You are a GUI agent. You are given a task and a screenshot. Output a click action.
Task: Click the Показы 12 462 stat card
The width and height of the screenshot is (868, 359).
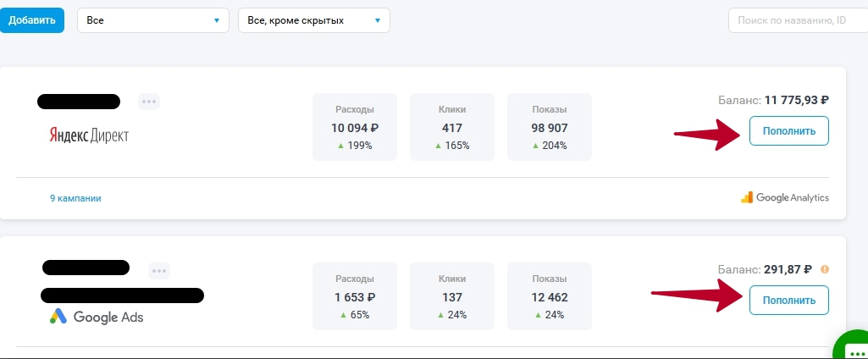[550, 296]
